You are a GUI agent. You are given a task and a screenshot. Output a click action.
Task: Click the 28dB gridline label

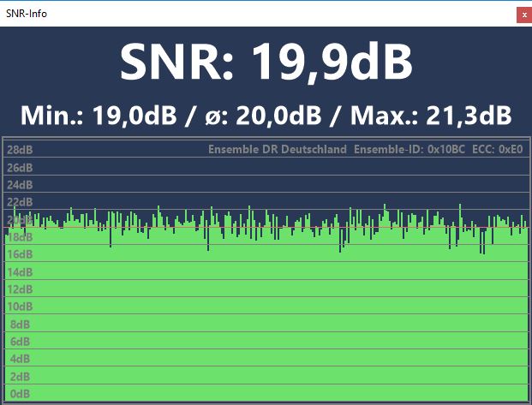point(20,150)
